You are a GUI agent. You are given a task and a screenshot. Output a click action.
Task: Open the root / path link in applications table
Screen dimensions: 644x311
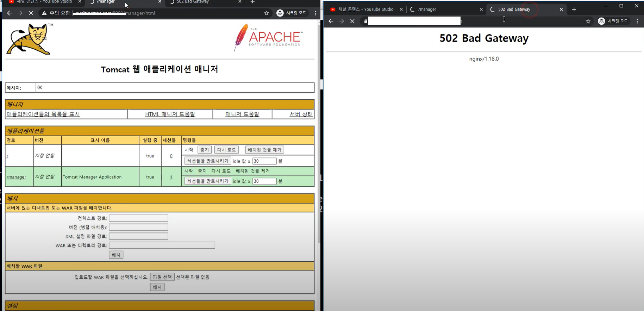[x=7, y=156]
